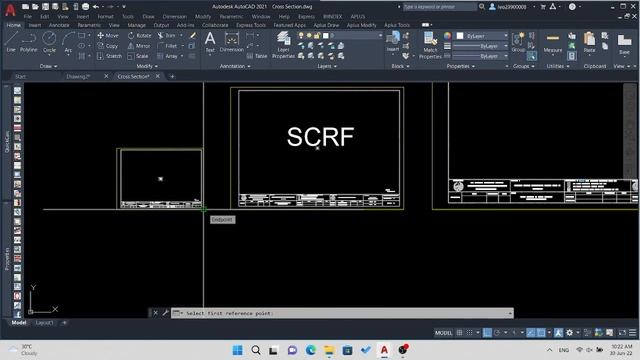Click the Undo arrow in quick access toolbar
Image resolution: width=640 pixels, height=360 pixels.
96,7
